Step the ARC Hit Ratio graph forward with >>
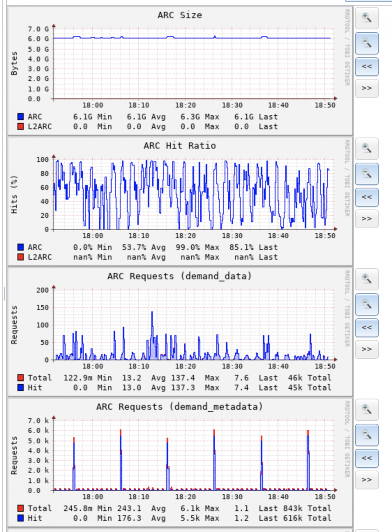The width and height of the screenshot is (392, 532). [x=366, y=219]
